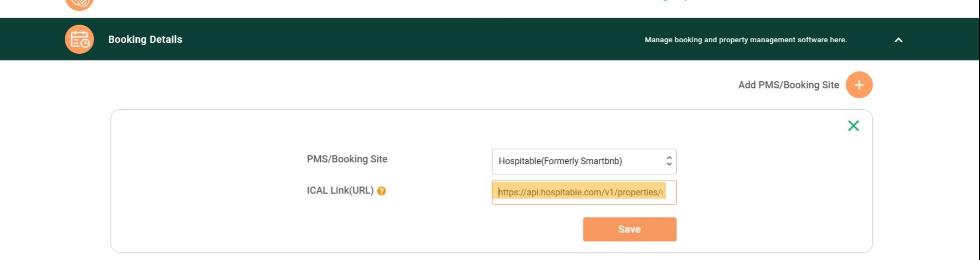
Task: Click the highlighted api.hospitable.com URL text
Action: pos(580,193)
